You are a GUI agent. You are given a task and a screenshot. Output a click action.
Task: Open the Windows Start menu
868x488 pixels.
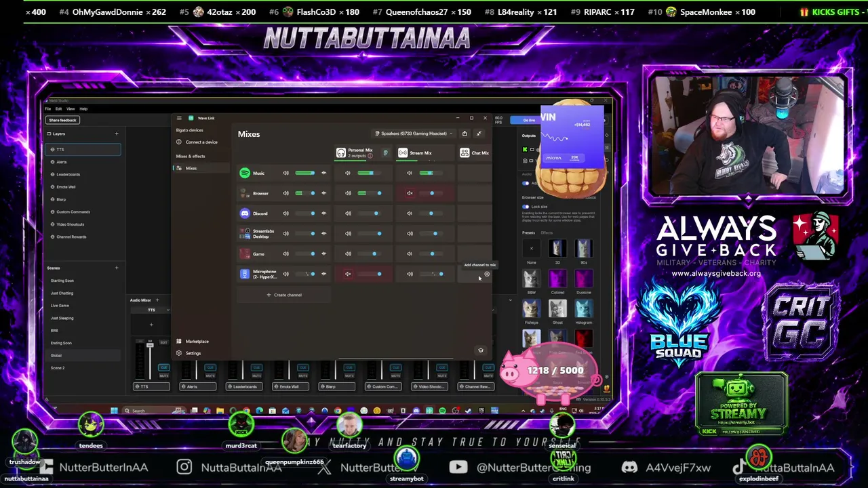[x=114, y=410]
